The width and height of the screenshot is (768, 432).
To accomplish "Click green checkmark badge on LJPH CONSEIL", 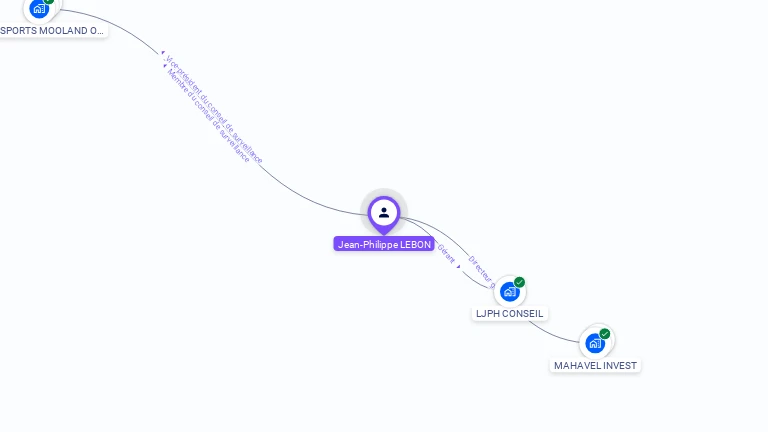I will click(520, 282).
